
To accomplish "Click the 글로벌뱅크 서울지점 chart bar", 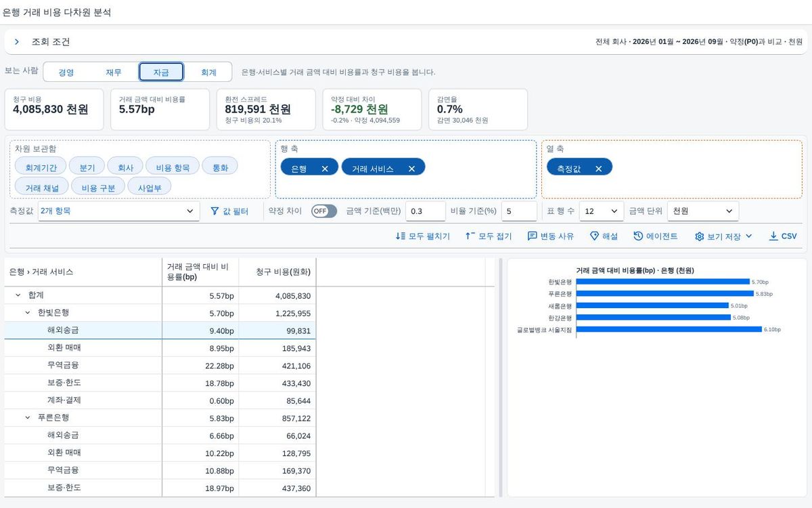I will click(x=669, y=330).
